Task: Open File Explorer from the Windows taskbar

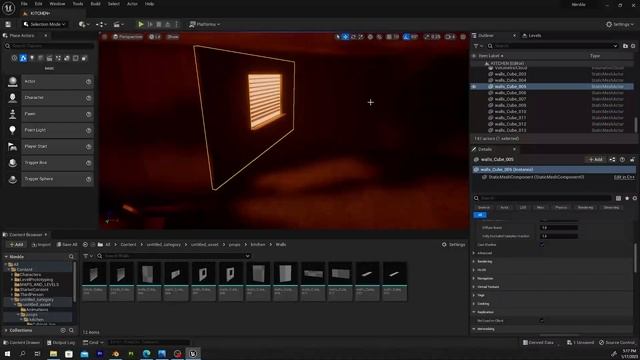Action: click(53, 353)
